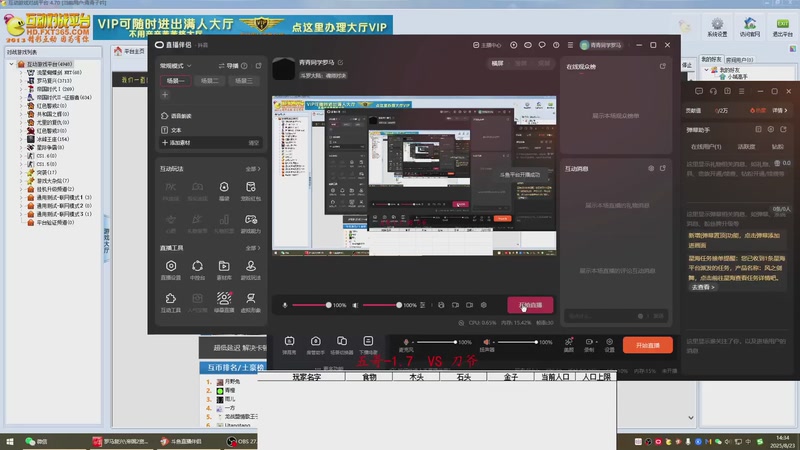Toggle the 导播 director mode switch
The width and height of the screenshot is (800, 450).
click(229, 66)
